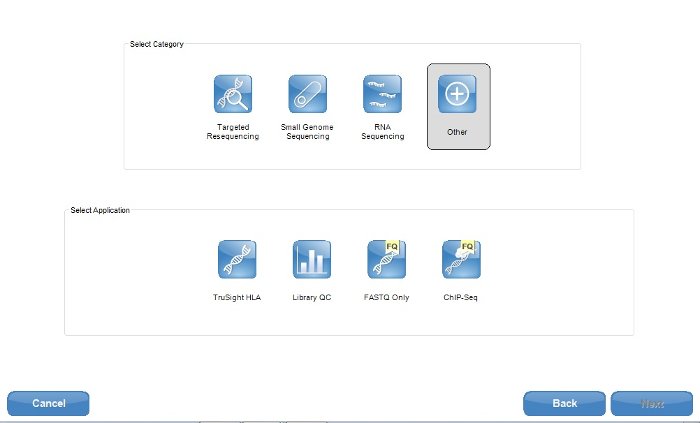Click the "ChIP-Seq" text label
Screen dimensions: 700x423
(x=461, y=298)
